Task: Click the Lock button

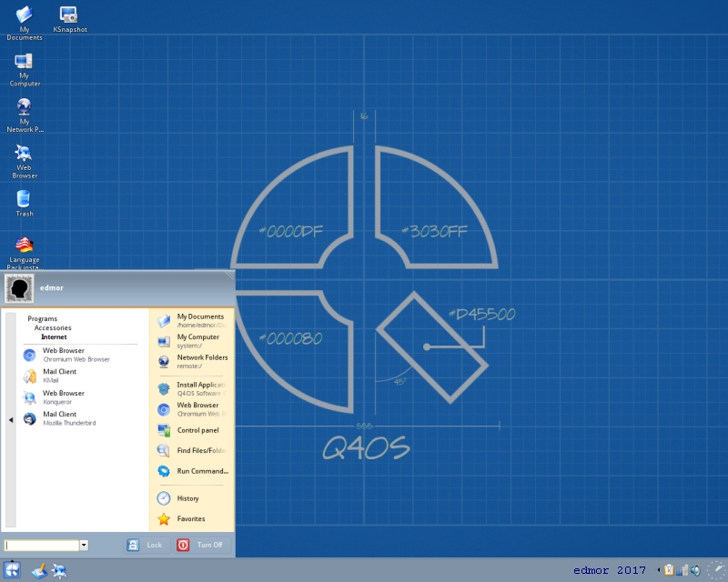Action: pyautogui.click(x=147, y=545)
